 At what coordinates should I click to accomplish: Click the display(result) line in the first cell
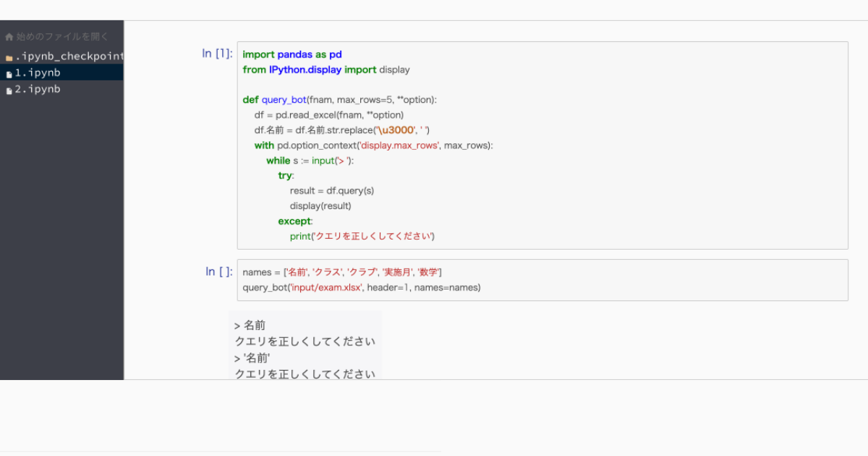pos(320,206)
